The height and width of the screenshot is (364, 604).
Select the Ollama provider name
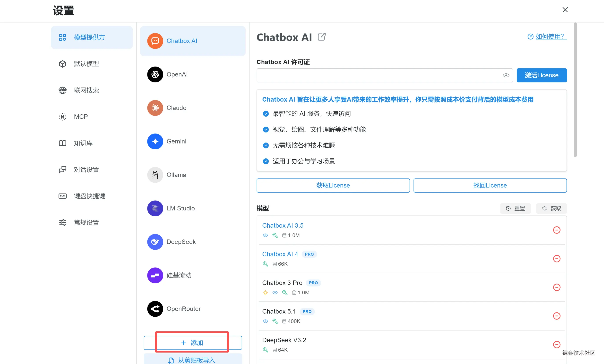tap(177, 175)
